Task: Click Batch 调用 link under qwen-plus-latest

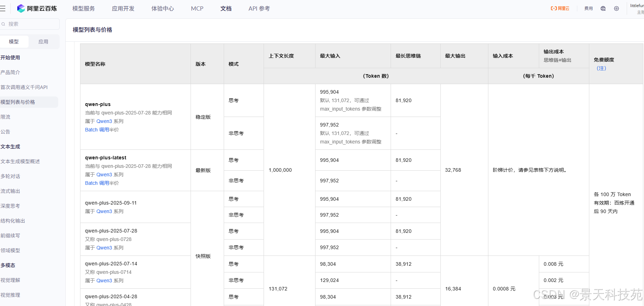Action: (97, 183)
